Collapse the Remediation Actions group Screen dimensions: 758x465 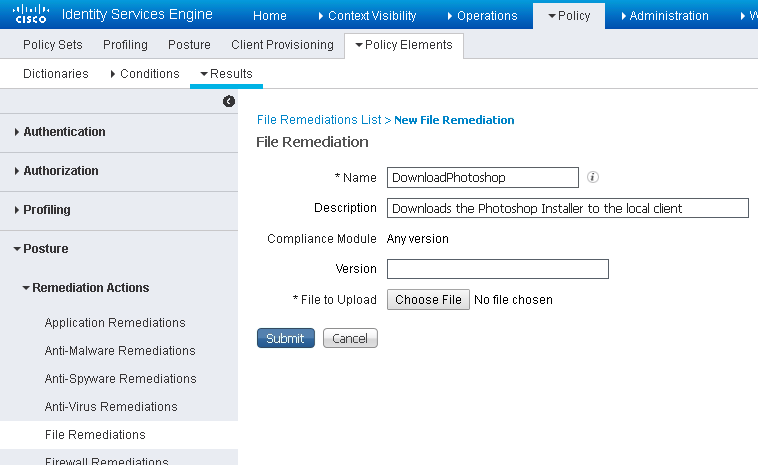90,288
